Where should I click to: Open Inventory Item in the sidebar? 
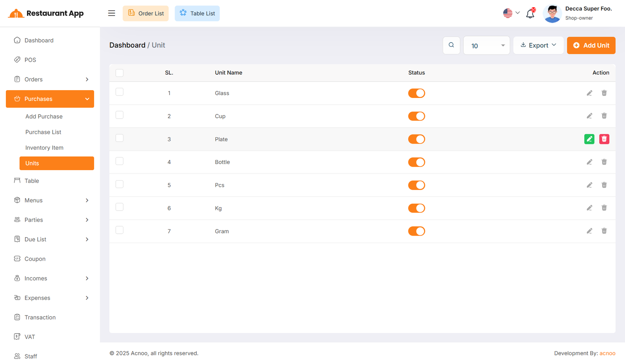44,148
